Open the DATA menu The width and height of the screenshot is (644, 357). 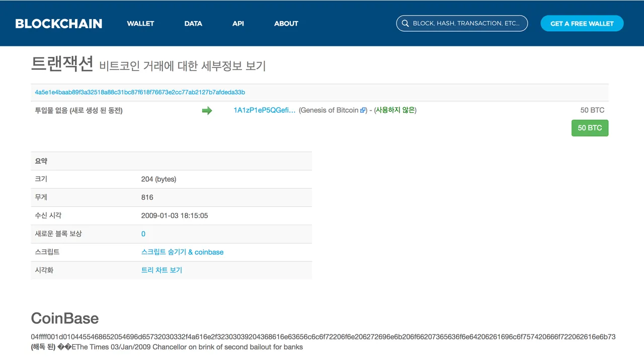193,24
